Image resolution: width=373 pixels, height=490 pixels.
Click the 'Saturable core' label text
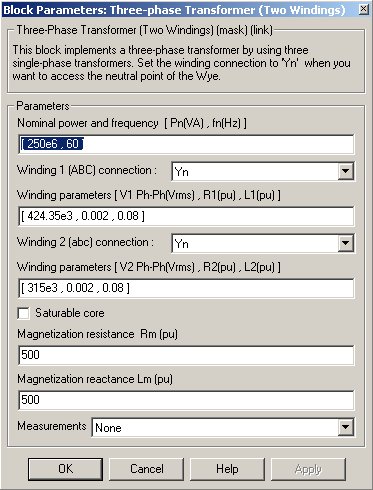pyautogui.click(x=70, y=313)
